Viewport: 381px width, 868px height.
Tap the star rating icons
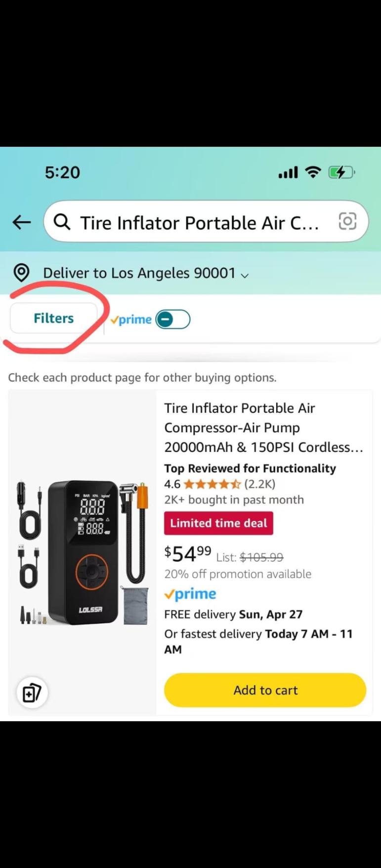tap(212, 484)
